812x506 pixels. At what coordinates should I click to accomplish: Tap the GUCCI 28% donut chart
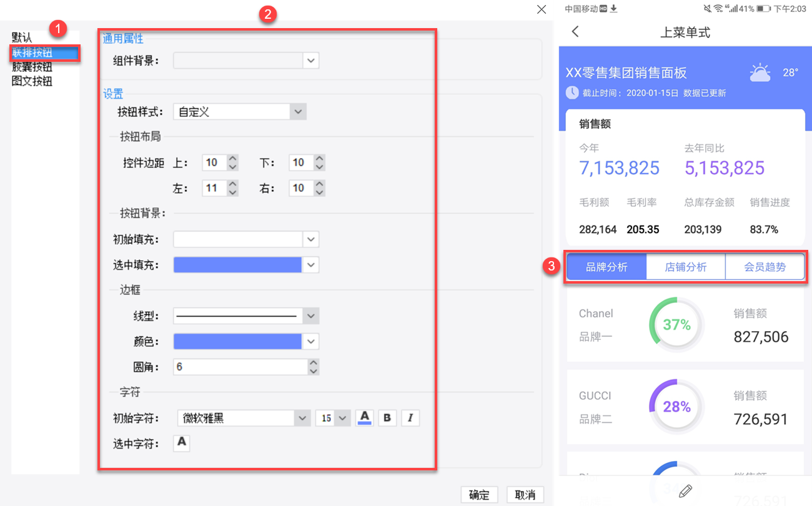coord(677,407)
